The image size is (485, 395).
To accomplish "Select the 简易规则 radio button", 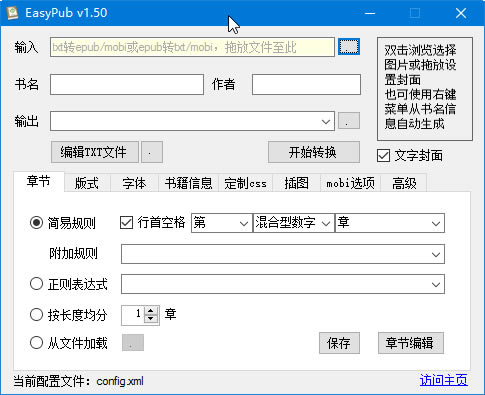I will (x=36, y=223).
